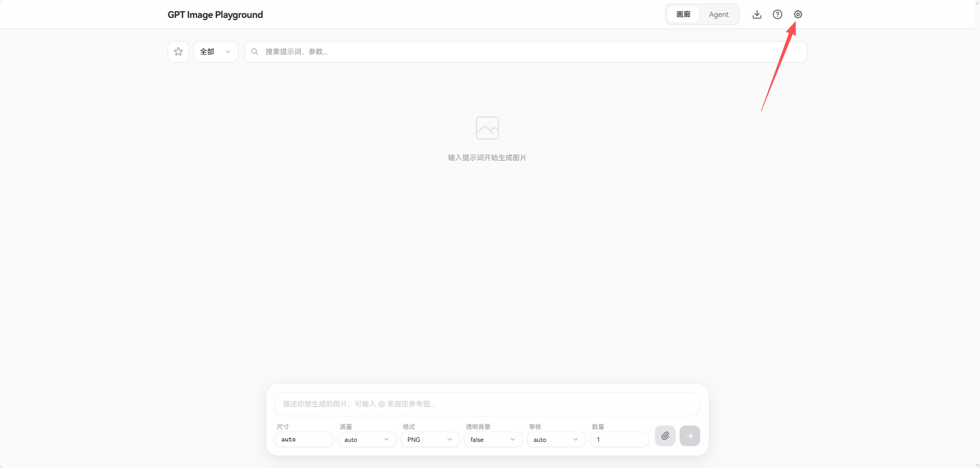
Task: Click the 尺寸 auto input field
Action: pyautogui.click(x=304, y=439)
